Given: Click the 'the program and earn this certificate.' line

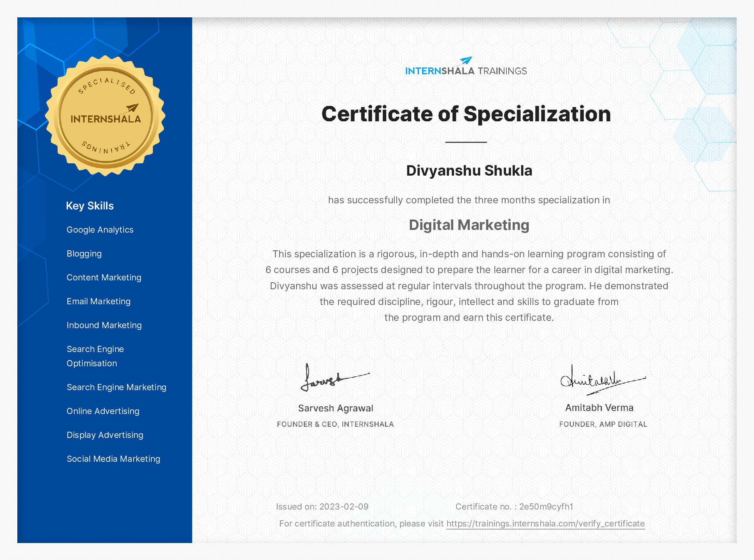Looking at the screenshot, I should 469,317.
